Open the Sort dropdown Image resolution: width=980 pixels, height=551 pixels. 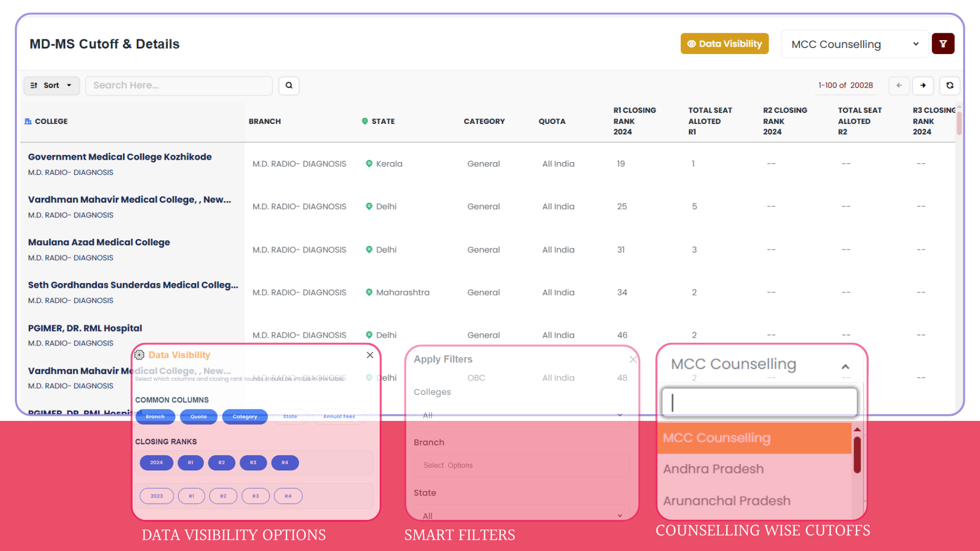coord(51,85)
